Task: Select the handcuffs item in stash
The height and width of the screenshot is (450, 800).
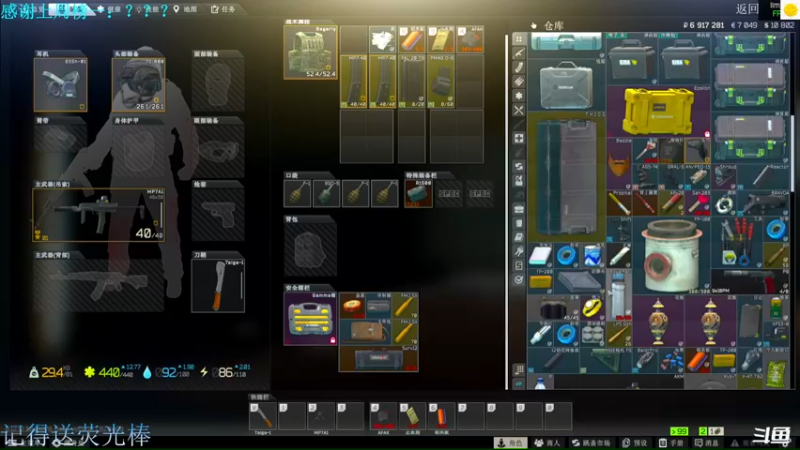Action: pyautogui.click(x=723, y=203)
